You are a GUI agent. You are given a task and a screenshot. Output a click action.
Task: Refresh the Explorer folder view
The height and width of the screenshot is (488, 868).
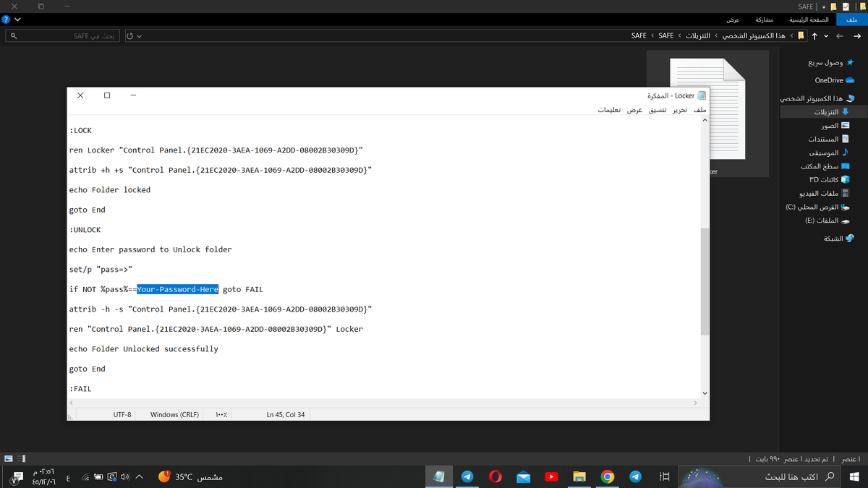(129, 35)
